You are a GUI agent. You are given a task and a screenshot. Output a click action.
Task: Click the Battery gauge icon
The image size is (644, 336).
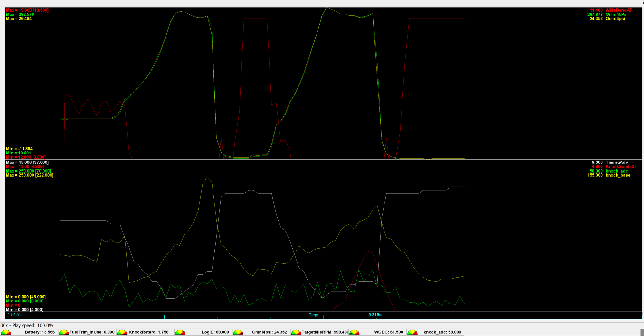coord(6,332)
